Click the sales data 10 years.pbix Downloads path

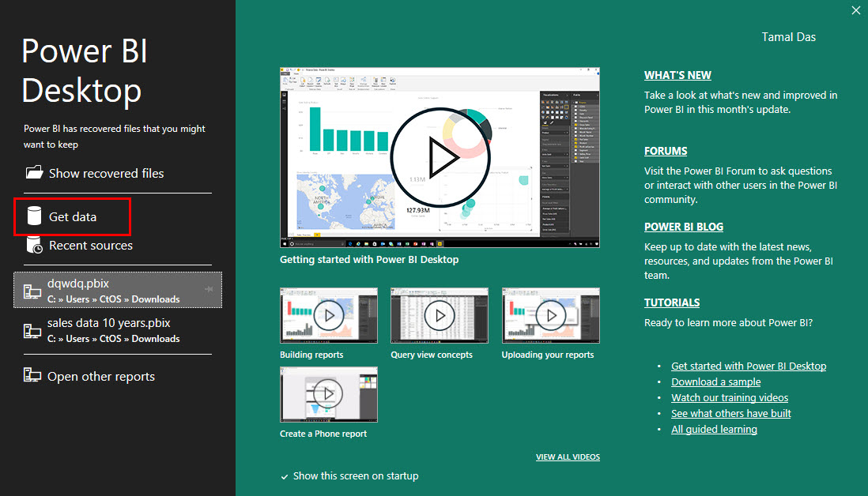(x=114, y=339)
